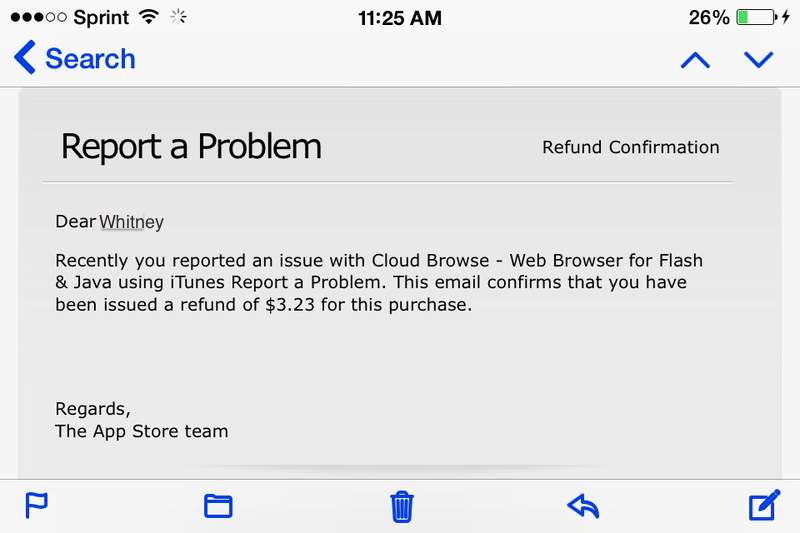Tap the Wi-Fi icon in status bar
Screen dimensions: 800x533
[149, 17]
